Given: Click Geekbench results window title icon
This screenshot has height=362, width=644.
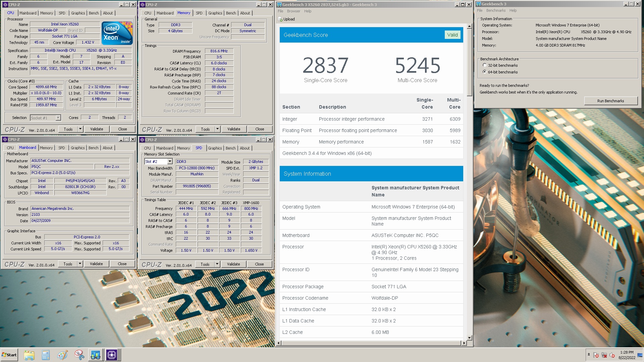Looking at the screenshot, I should click(x=279, y=5).
